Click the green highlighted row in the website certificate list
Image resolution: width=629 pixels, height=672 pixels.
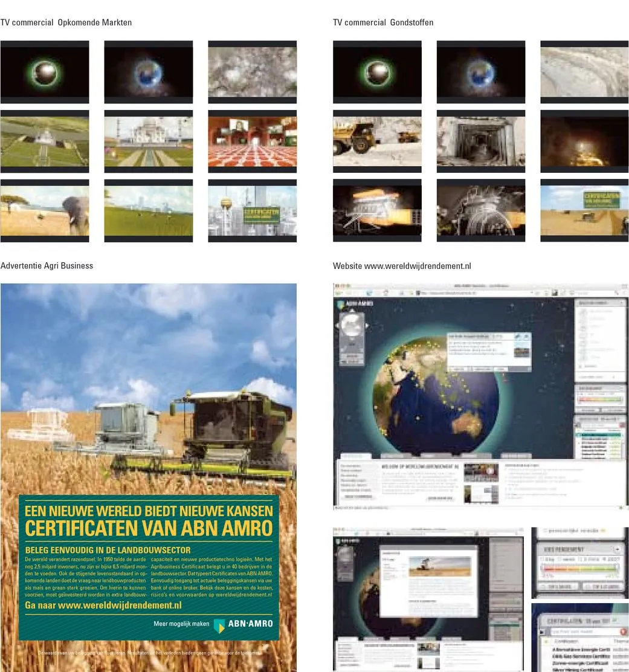[x=599, y=435]
